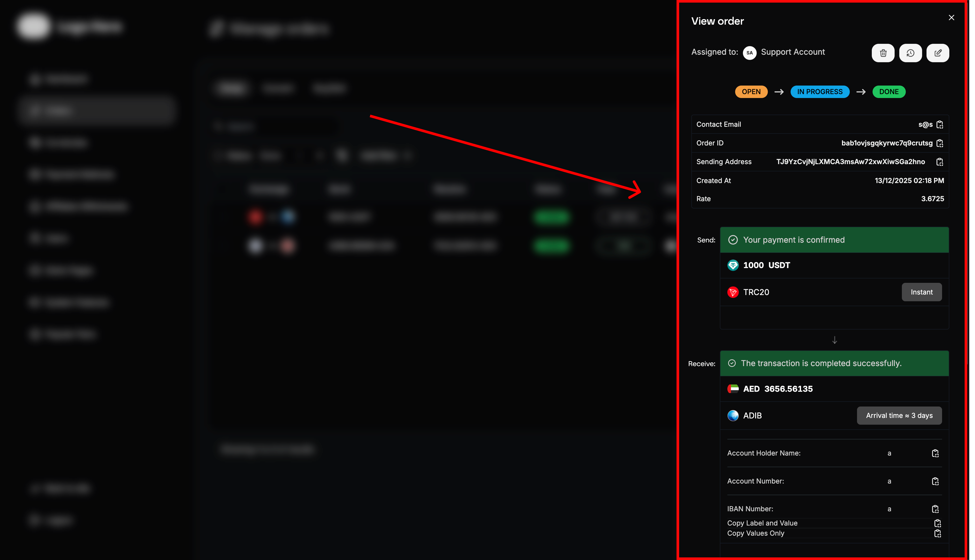
Task: Copy the Contact Email
Action: click(x=940, y=125)
